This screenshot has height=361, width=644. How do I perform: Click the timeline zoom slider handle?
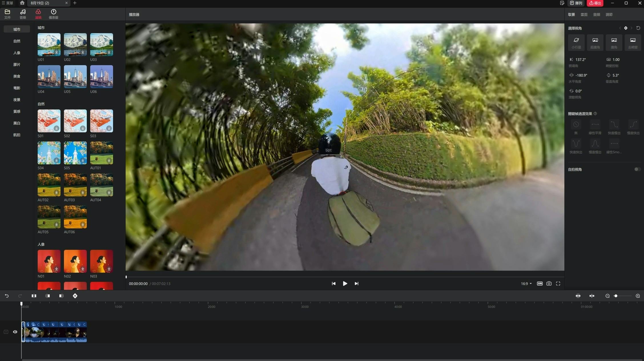[616, 296]
